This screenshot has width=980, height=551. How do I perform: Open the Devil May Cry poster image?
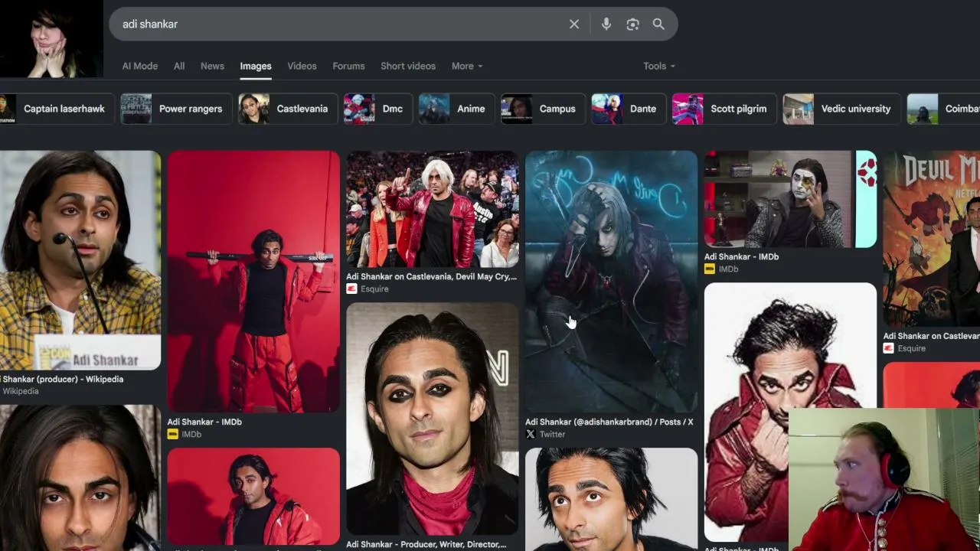pyautogui.click(x=931, y=239)
